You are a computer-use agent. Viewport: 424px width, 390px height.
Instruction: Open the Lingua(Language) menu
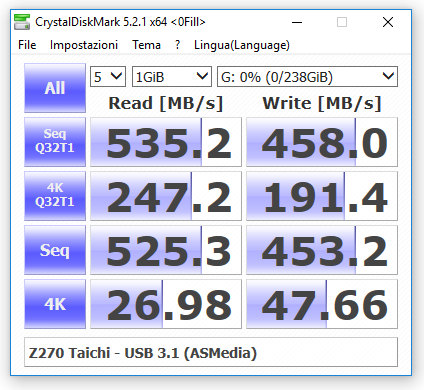[x=242, y=45]
